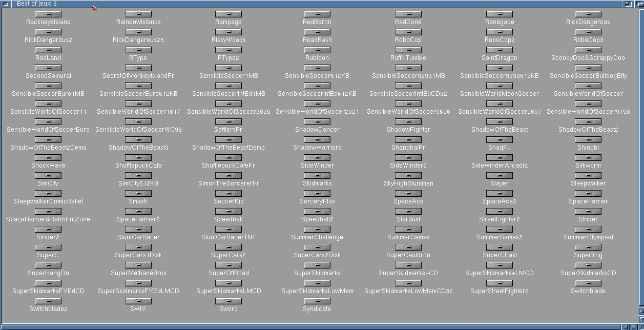Open the SuperHangOn drawer
Image resolution: width=644 pixels, height=330 pixels.
48,265
